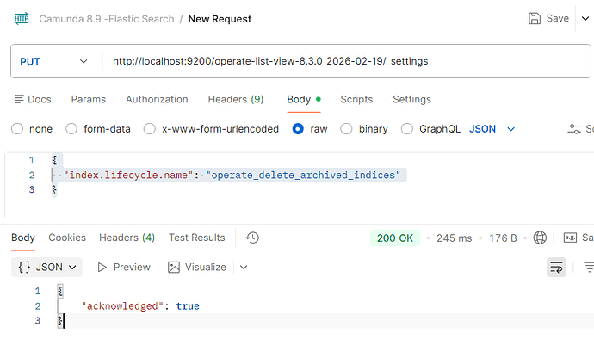Open the PUT method dropdown

coord(53,61)
